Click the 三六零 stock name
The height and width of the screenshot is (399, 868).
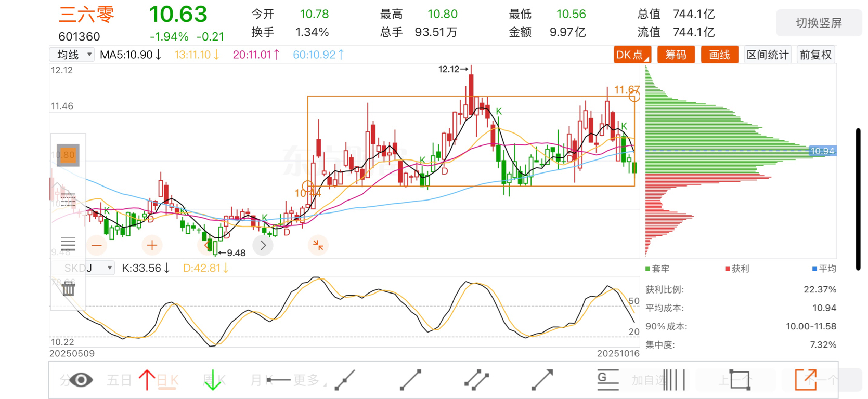click(x=86, y=15)
